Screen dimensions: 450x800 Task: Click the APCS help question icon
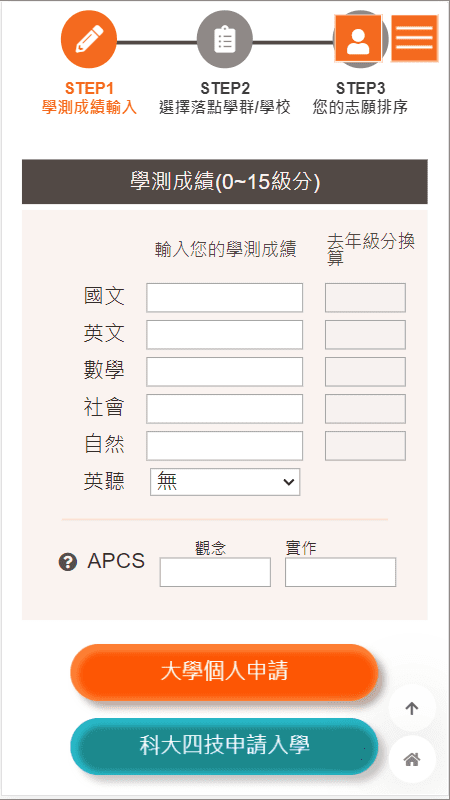click(68, 563)
